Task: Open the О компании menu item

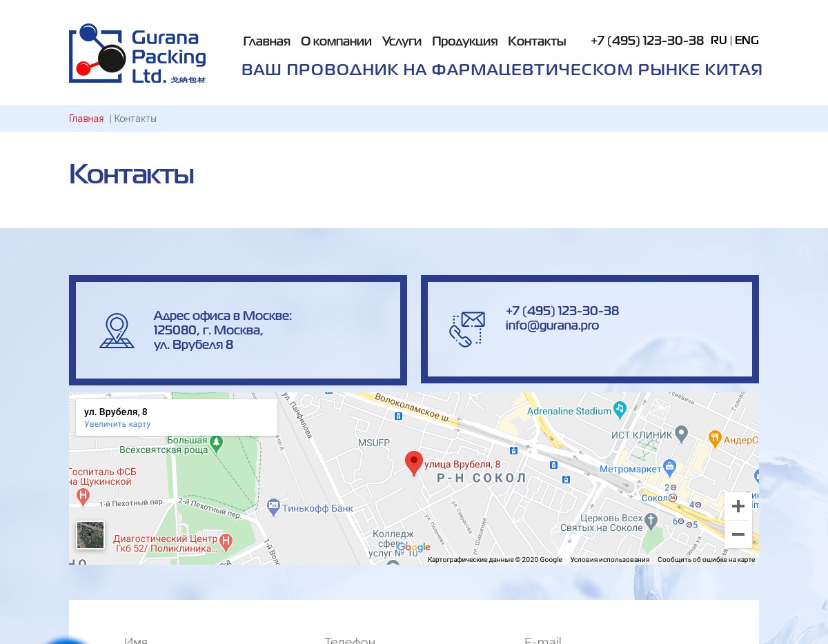Action: tap(336, 41)
